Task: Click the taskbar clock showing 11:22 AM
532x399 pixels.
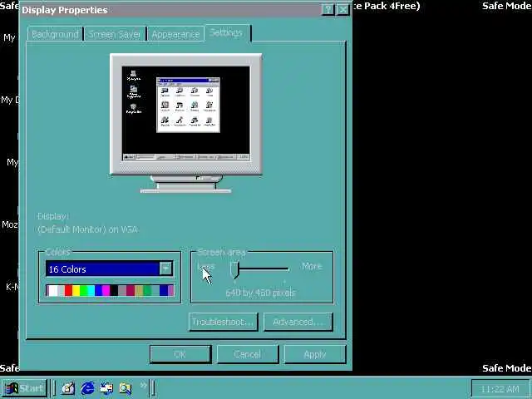Action: click(500, 389)
